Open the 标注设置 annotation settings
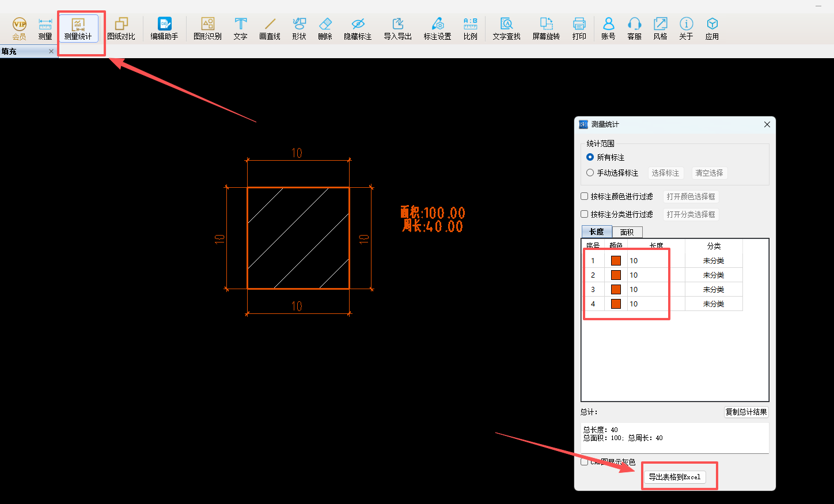The width and height of the screenshot is (834, 504). 437,28
